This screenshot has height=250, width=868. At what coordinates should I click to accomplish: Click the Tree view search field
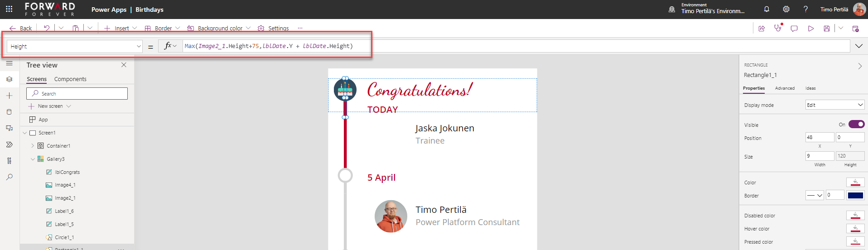[77, 94]
